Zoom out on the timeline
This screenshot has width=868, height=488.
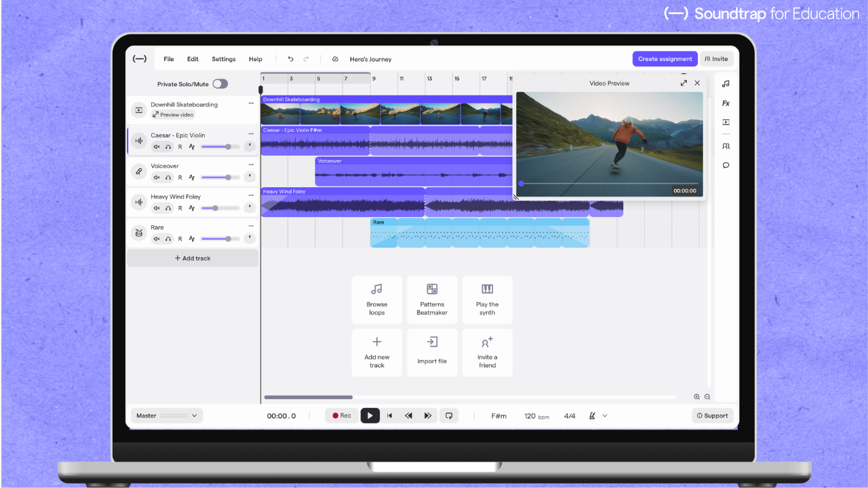click(707, 397)
